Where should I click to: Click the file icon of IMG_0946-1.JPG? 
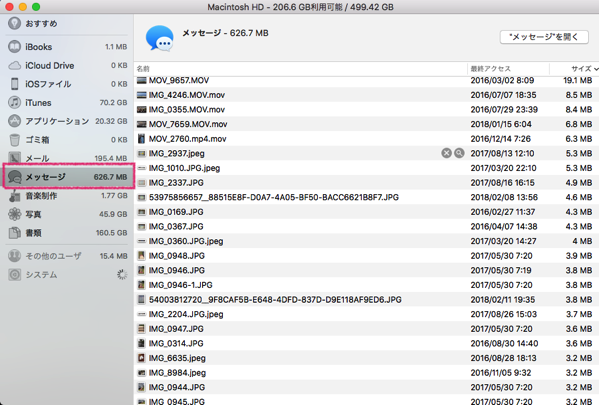[141, 285]
